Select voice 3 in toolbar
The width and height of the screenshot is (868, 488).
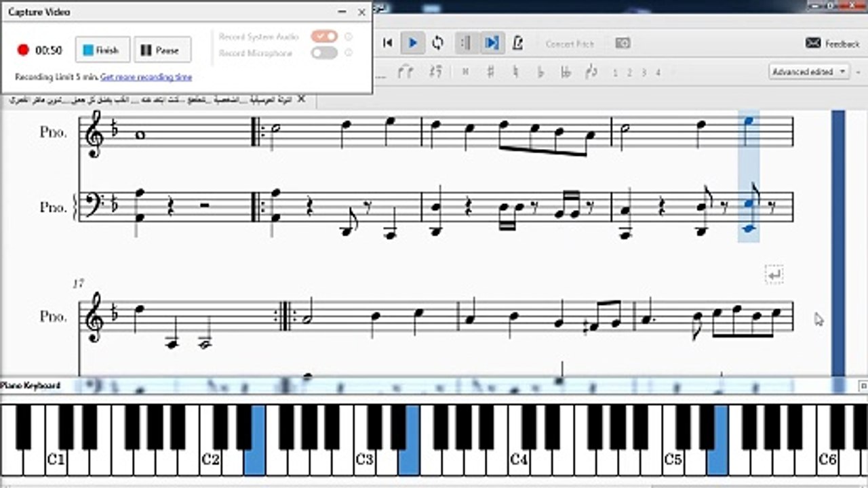click(644, 73)
